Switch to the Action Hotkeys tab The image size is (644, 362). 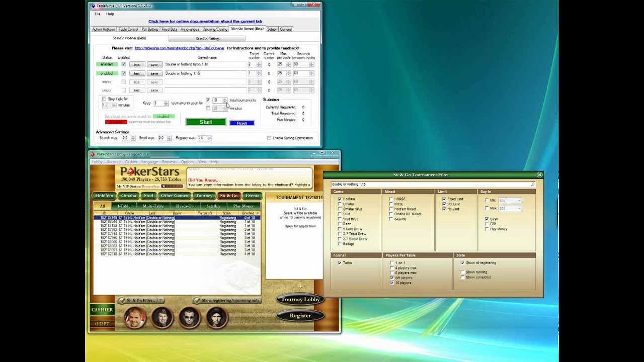point(103,29)
